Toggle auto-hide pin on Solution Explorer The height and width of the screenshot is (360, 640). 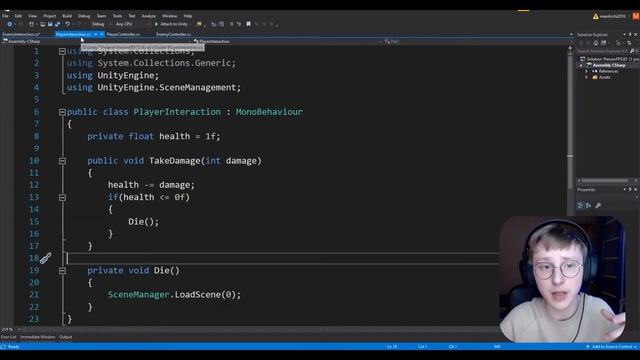pyautogui.click(x=630, y=35)
